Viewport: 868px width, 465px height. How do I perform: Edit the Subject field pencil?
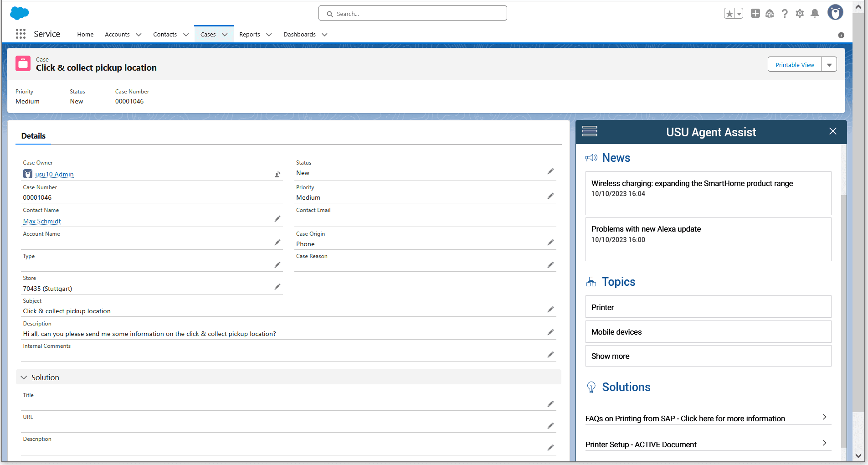point(550,310)
